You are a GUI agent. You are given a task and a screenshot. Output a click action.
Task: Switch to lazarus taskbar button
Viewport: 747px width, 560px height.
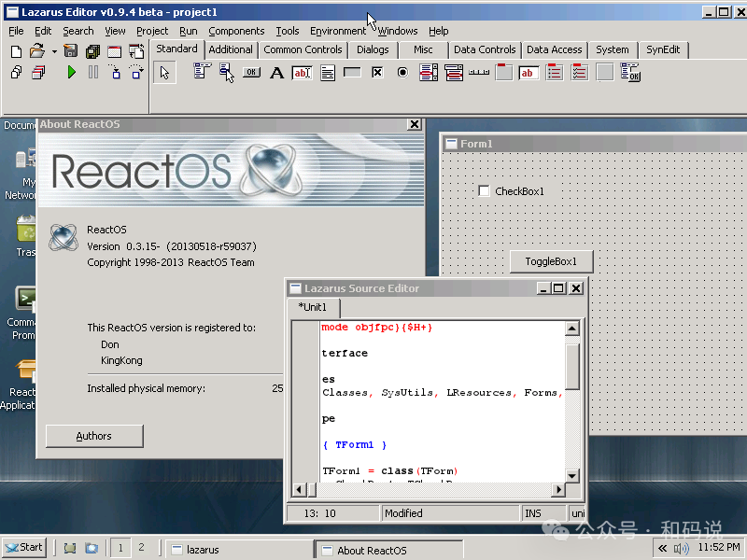coord(238,550)
